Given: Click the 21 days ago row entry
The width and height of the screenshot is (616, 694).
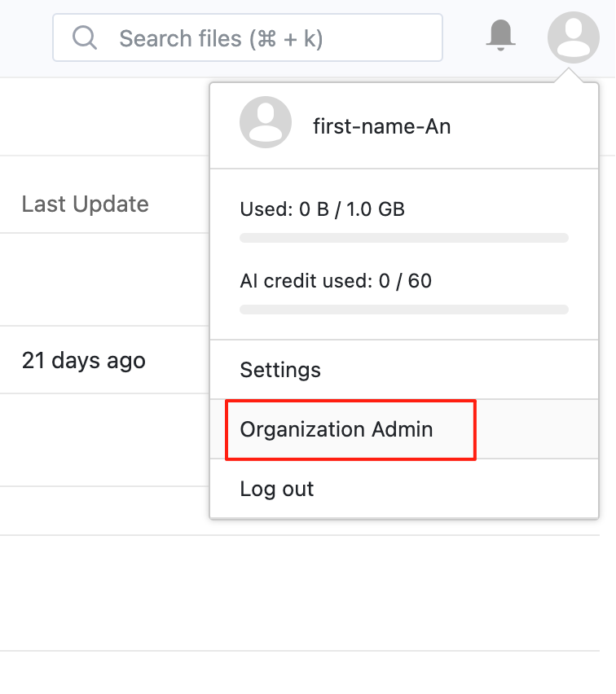Looking at the screenshot, I should pos(84,360).
